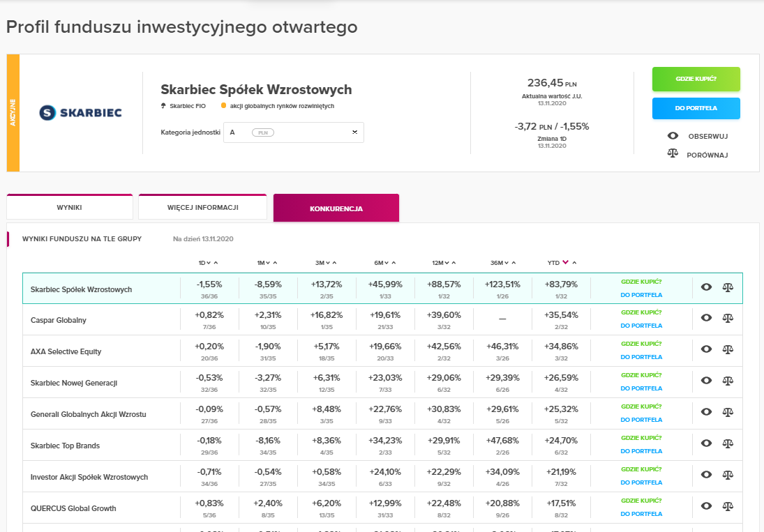Viewport: 764px width, 532px height.
Task: Click the compare scales icon for AXA Selective Equity
Action: (728, 349)
